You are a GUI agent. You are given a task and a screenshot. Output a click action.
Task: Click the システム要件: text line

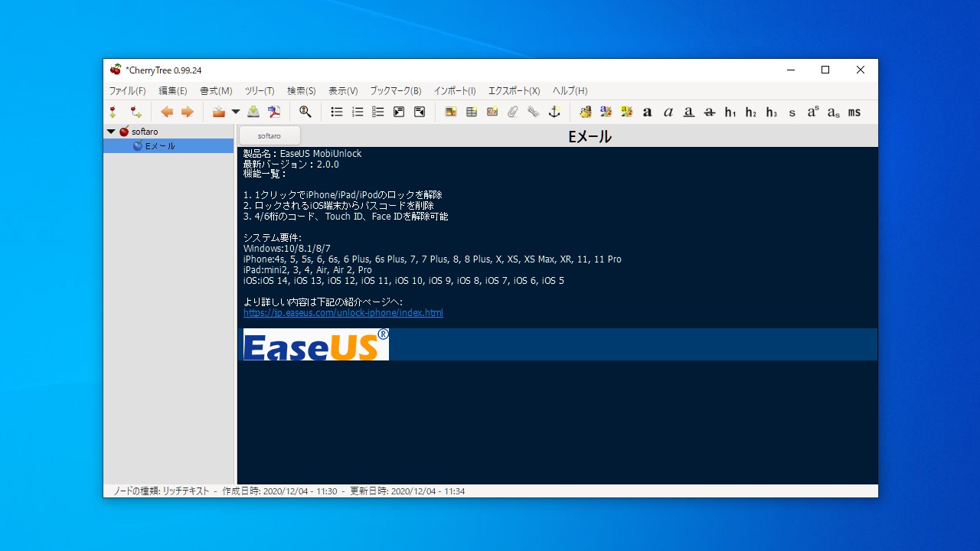point(273,238)
